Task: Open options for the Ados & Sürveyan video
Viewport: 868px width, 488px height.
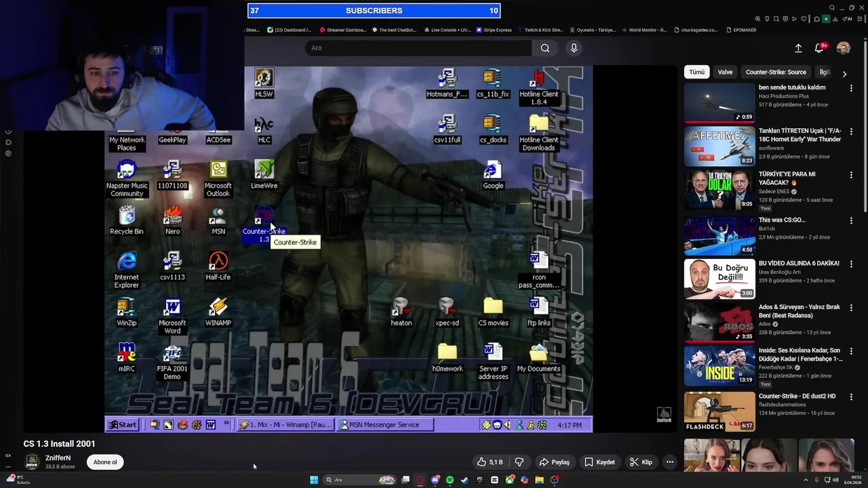Action: click(851, 308)
